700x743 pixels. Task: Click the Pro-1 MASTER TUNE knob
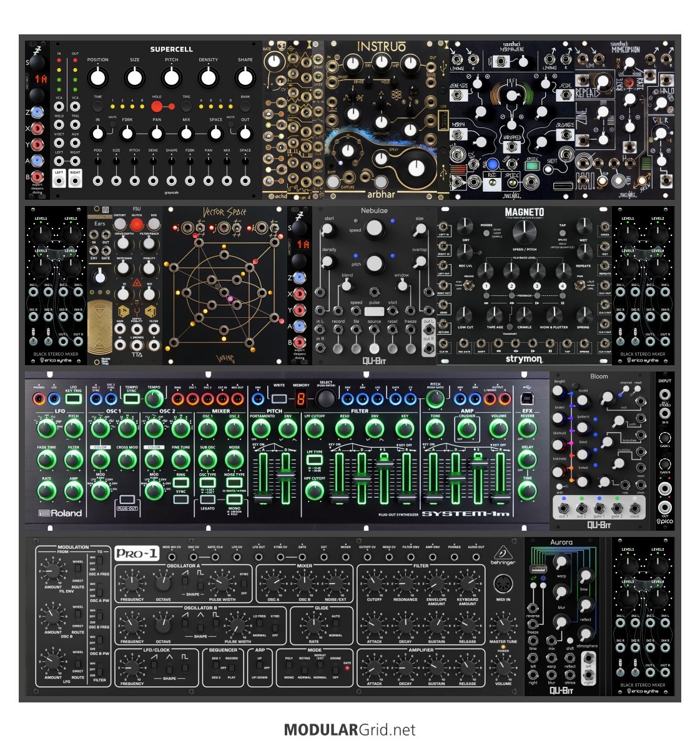point(503,626)
